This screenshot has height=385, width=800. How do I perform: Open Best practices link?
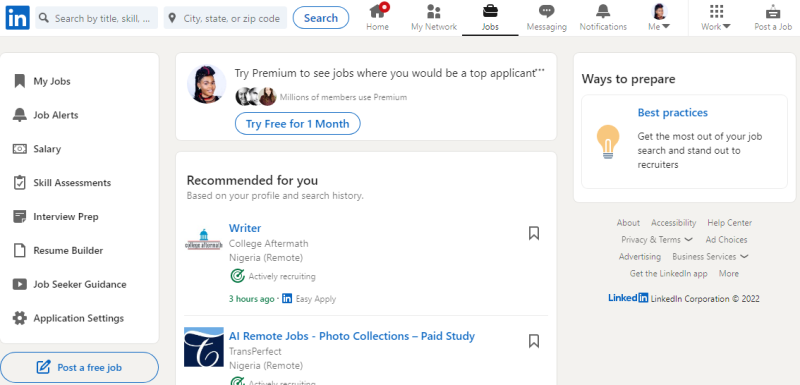click(x=672, y=113)
